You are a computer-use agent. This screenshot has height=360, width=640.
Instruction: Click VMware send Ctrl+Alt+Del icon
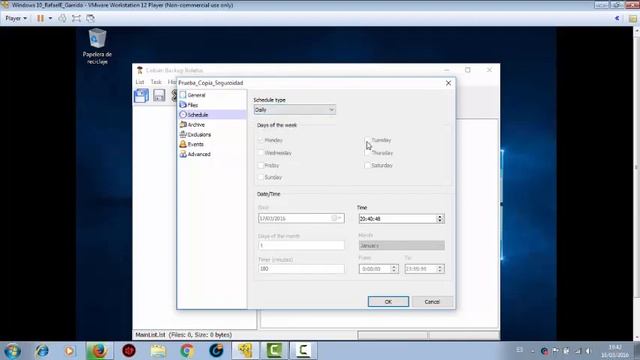pyautogui.click(x=62, y=18)
